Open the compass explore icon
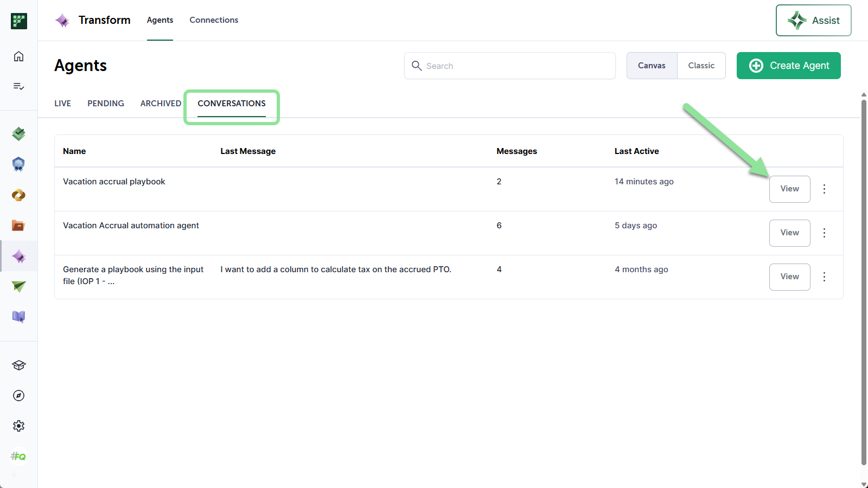The image size is (868, 488). point(18,396)
